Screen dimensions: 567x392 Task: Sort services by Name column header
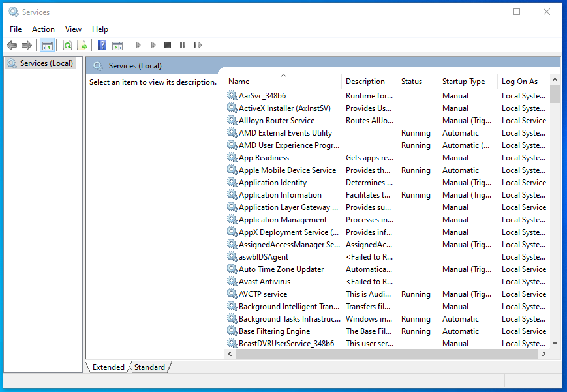[239, 82]
